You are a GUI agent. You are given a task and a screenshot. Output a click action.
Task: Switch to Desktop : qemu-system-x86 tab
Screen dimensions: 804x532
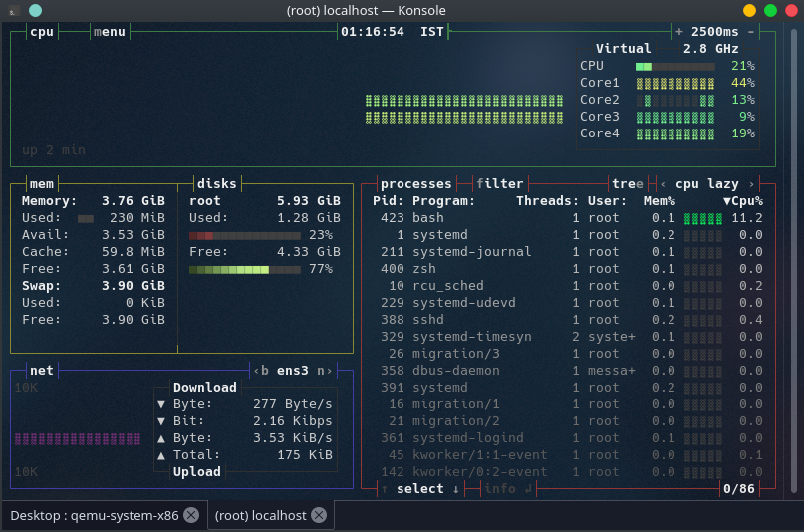point(94,515)
